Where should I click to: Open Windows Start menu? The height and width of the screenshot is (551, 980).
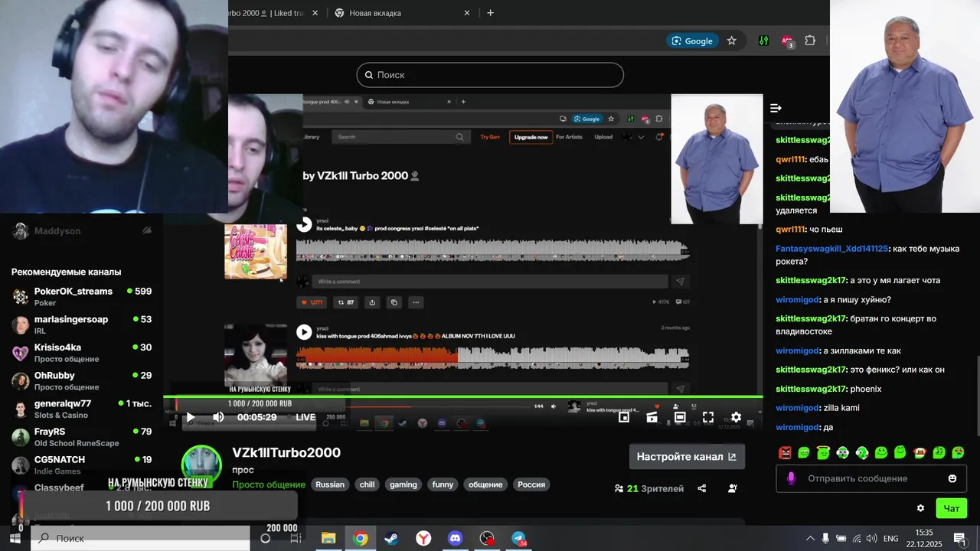click(x=15, y=538)
